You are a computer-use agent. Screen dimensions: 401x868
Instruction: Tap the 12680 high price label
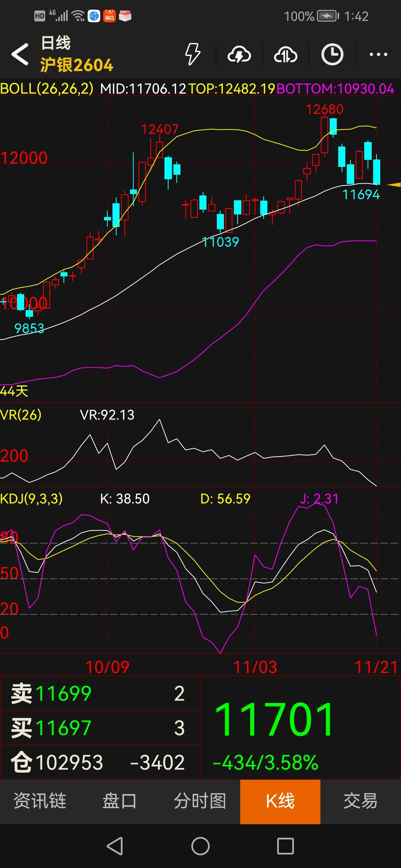click(x=325, y=109)
